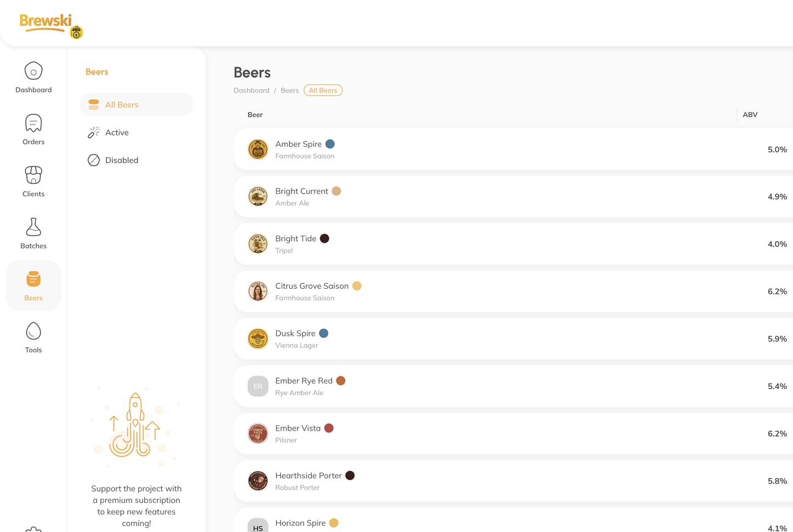Click the Active filter wand icon
Viewport: 793px width, 532px height.
click(93, 132)
